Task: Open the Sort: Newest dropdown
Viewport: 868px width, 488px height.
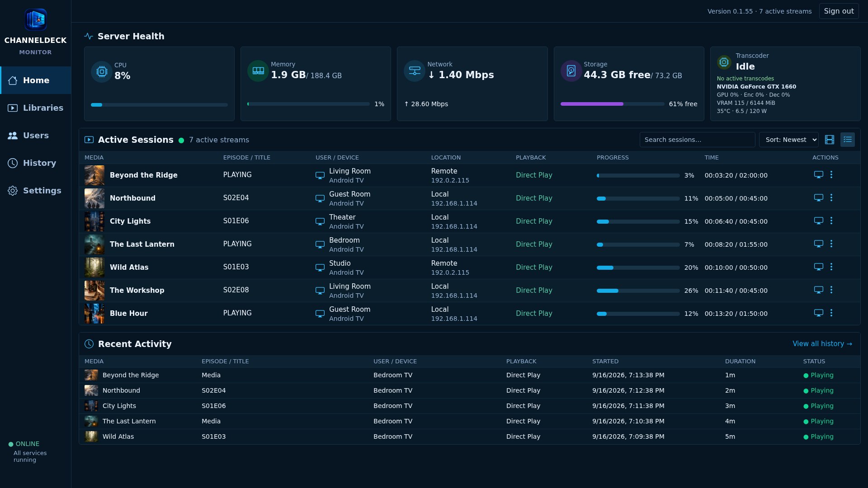Action: [788, 140]
